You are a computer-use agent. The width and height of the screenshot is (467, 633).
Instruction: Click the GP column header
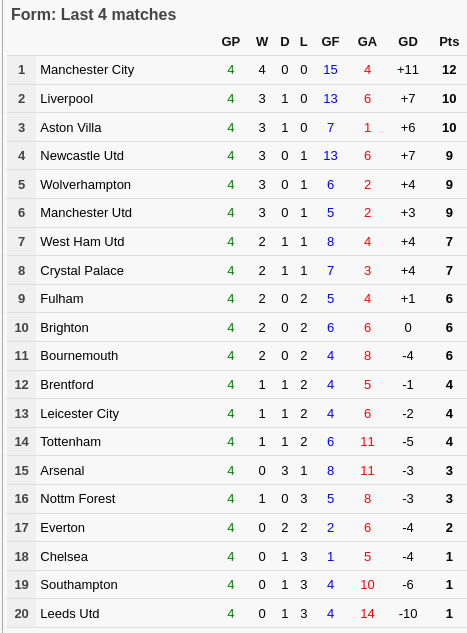pyautogui.click(x=230, y=42)
